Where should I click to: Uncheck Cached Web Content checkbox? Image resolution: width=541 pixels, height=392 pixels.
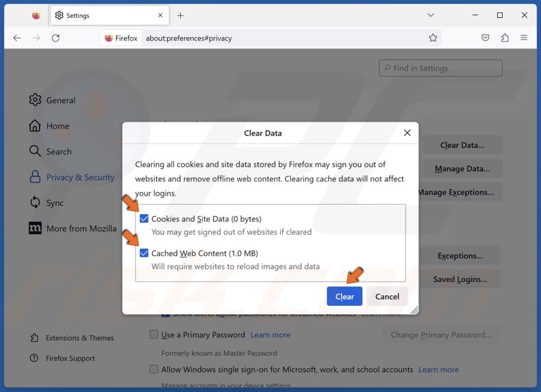pos(144,253)
